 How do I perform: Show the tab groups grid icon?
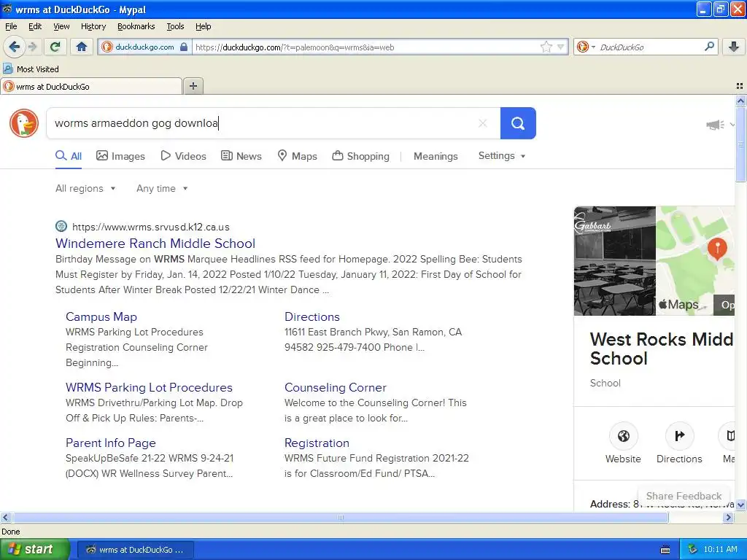click(740, 86)
